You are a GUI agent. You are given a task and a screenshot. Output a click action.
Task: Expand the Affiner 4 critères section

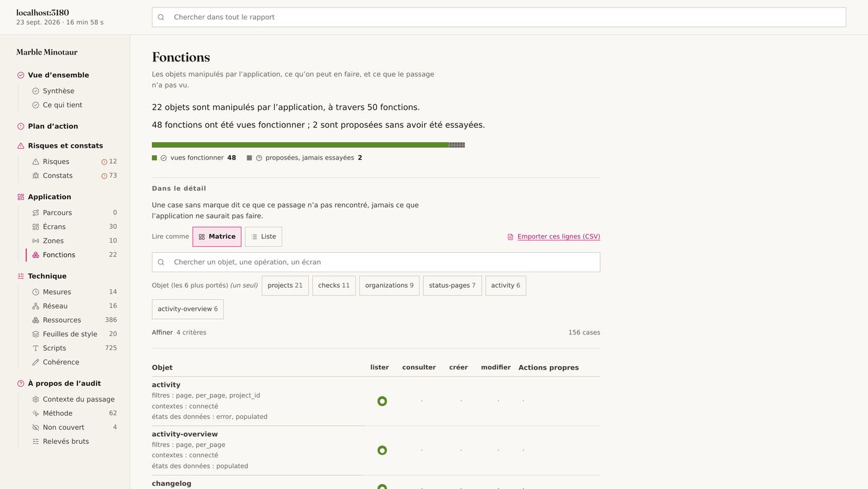179,333
